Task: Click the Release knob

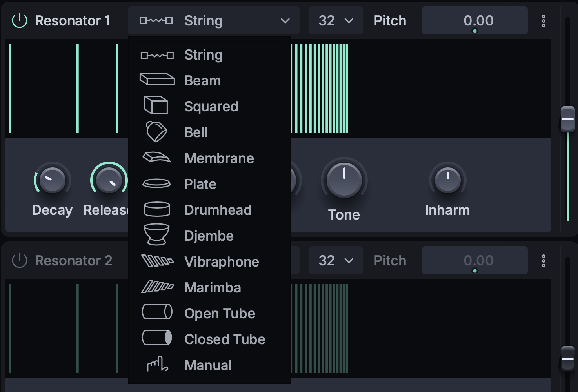Action: 109,180
